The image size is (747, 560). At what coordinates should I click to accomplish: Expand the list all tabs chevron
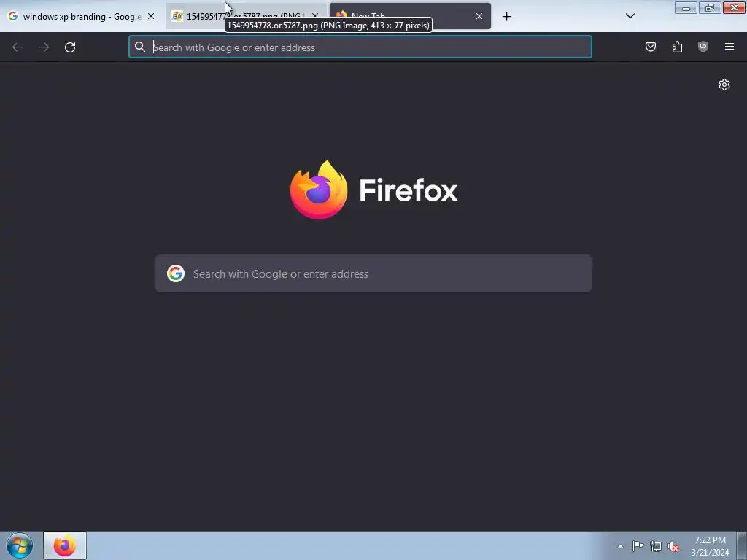[x=630, y=16]
